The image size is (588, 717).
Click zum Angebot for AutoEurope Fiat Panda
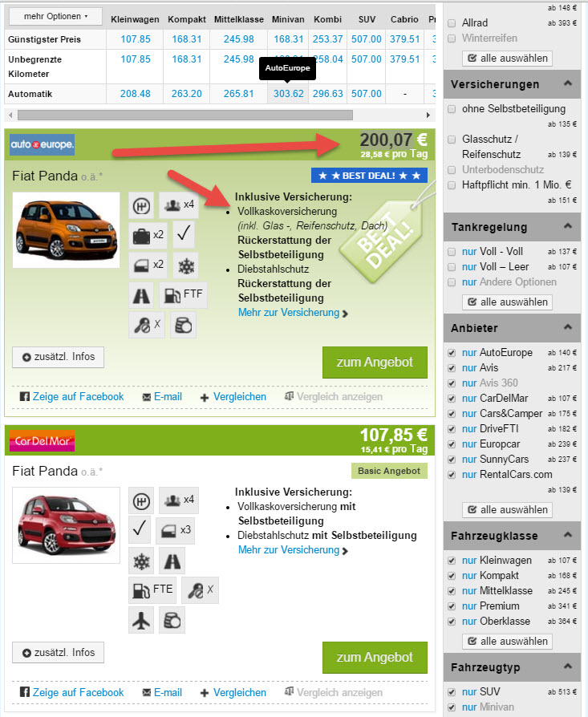point(375,363)
